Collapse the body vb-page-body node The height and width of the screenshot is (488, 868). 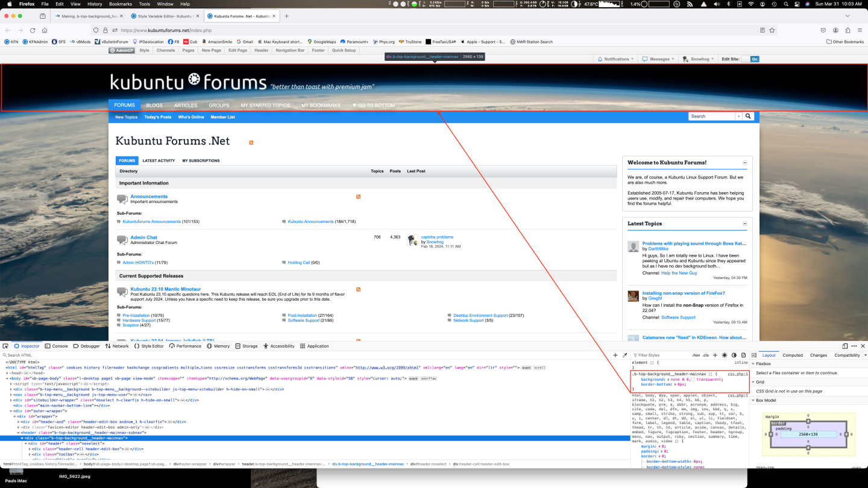(x=7, y=378)
